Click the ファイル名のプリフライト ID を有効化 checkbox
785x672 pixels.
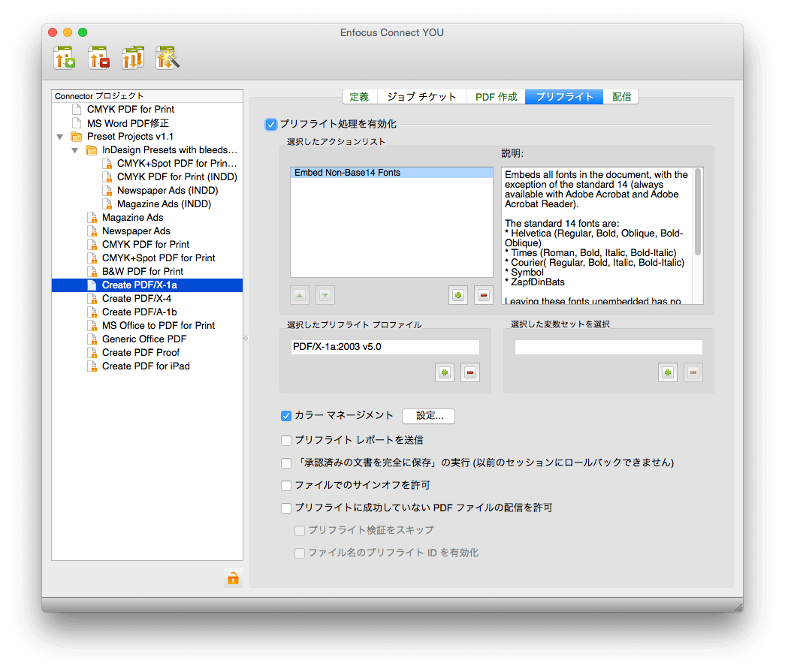click(300, 553)
